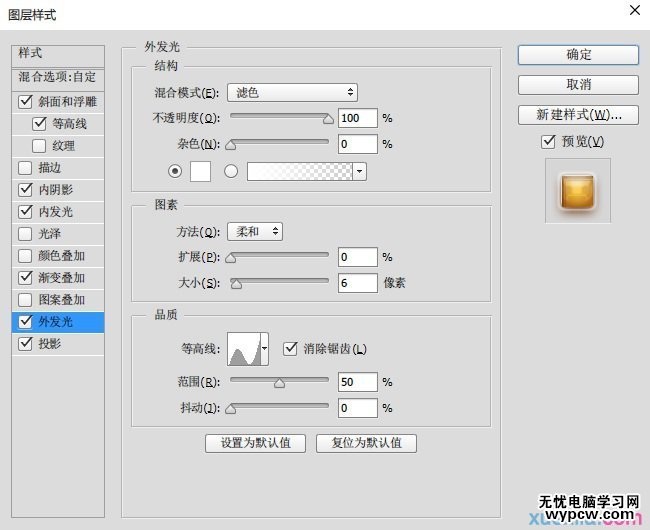Click the 抖动 slider handle
650x530 pixels.
click(230, 409)
